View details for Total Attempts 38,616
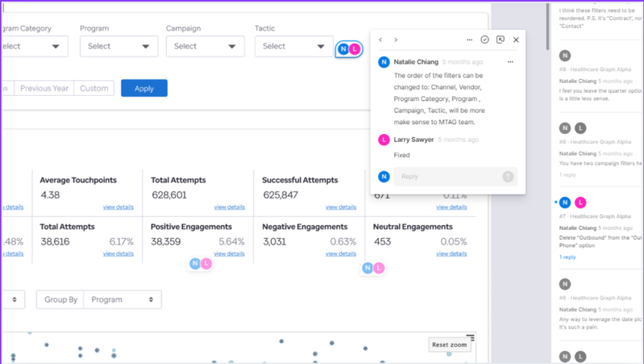Image resolution: width=644 pixels, height=364 pixels. (x=118, y=253)
